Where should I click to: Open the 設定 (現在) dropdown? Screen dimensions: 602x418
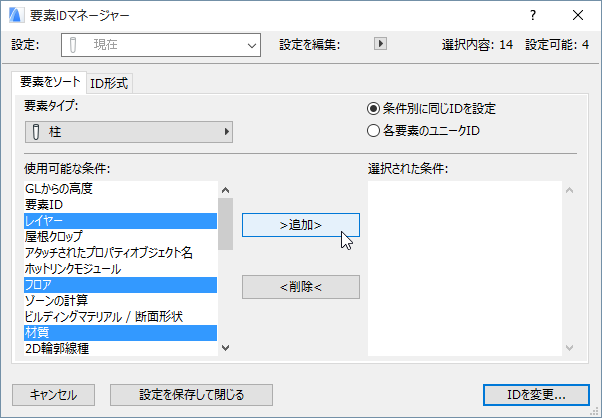pyautogui.click(x=160, y=44)
